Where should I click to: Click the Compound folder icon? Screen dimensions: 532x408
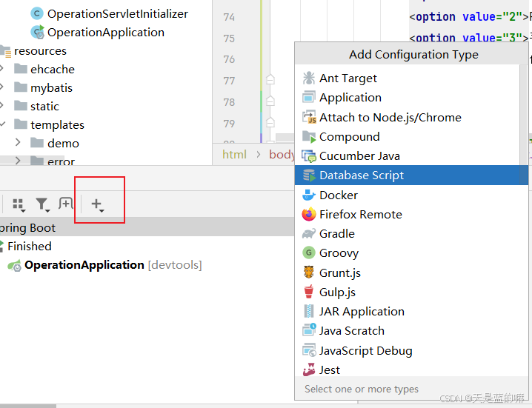point(309,137)
